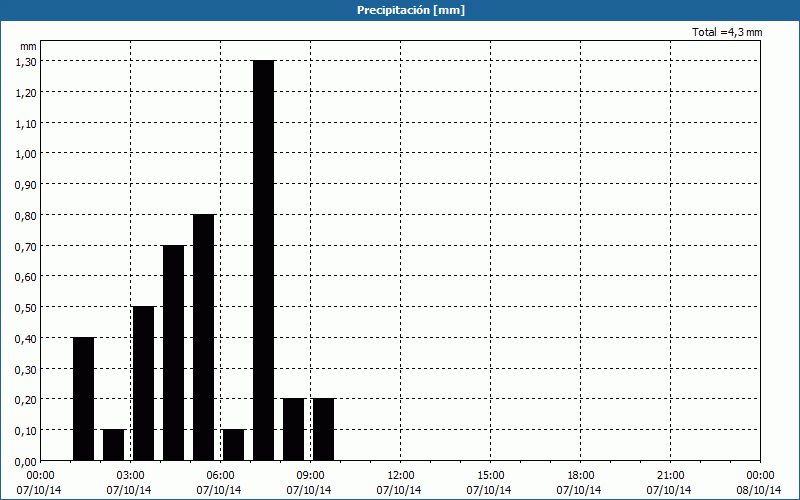Click the 0,20 mm bar after 09:00

pos(323,430)
